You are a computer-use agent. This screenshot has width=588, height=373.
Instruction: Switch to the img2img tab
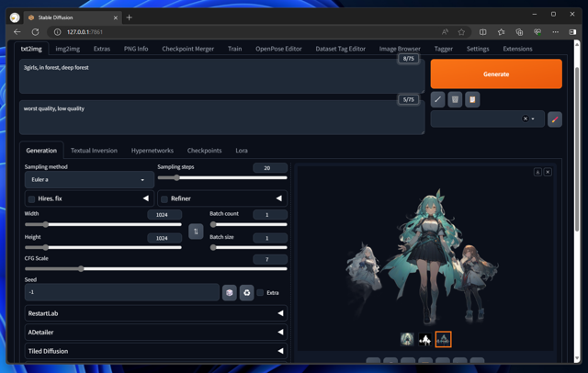click(x=67, y=49)
